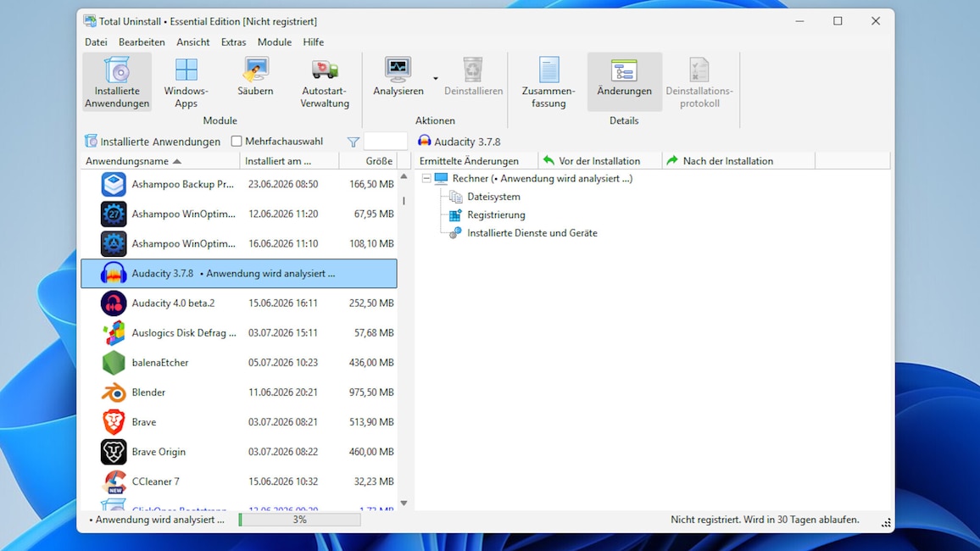Click the application list scroll-down arrow

404,503
